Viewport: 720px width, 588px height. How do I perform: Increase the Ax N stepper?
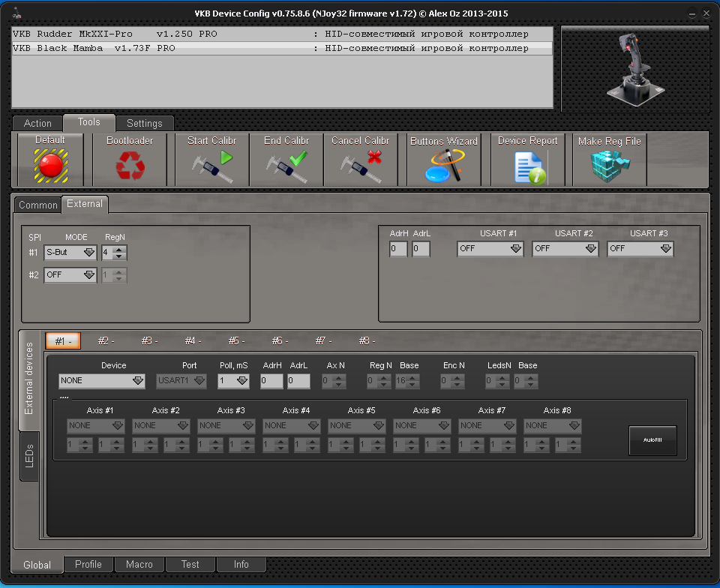(339, 378)
